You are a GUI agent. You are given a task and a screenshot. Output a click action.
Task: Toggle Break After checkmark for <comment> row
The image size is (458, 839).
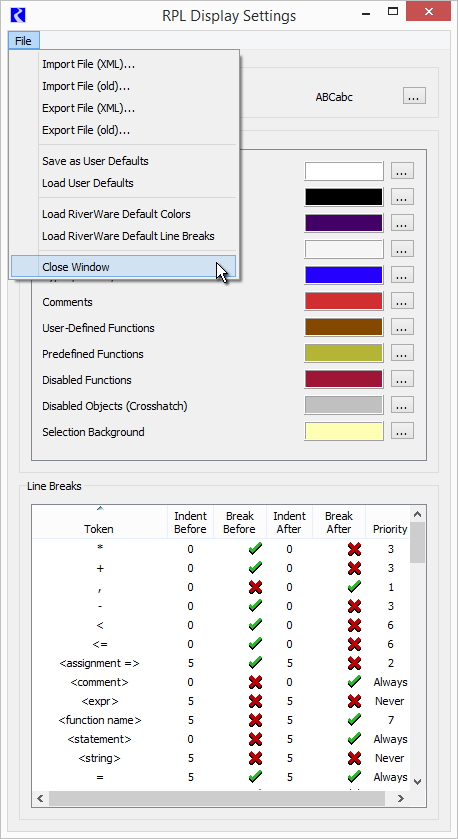354,682
